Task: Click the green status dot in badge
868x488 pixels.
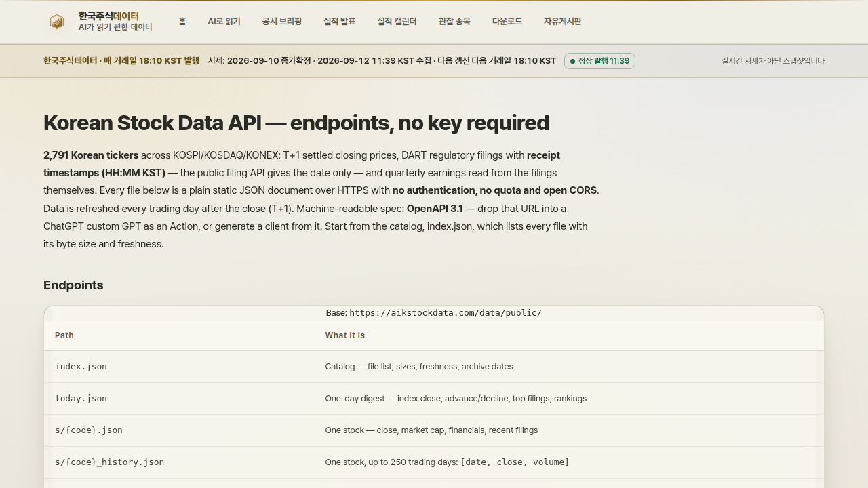Action: 572,61
